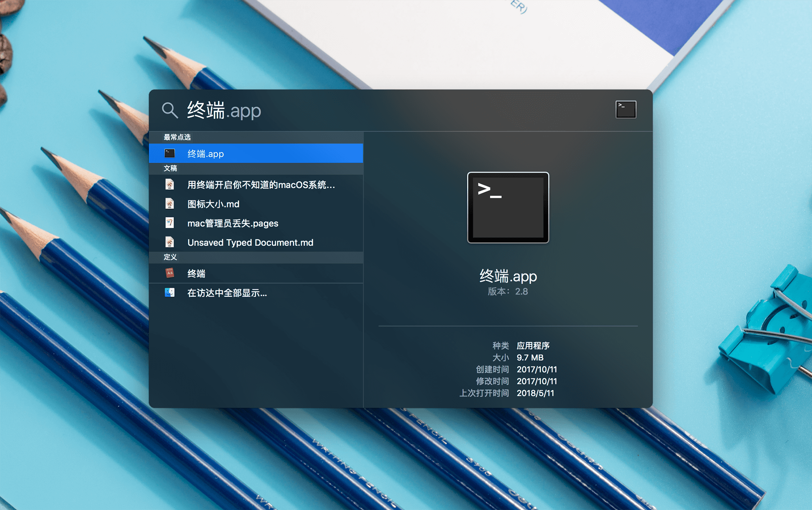Viewport: 812px width, 510px height.
Task: Open the mac管理员丢失.pages document
Action: click(x=256, y=223)
